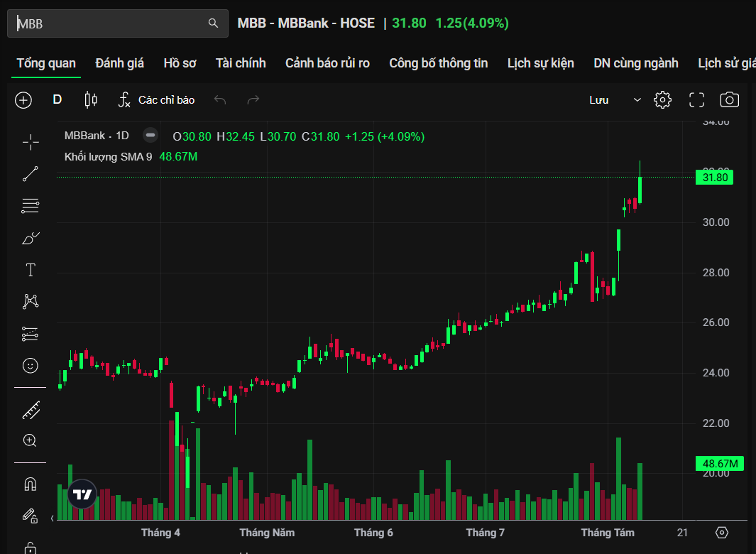Toggle stay in drawing mode
756x554 pixels.
coord(31,516)
